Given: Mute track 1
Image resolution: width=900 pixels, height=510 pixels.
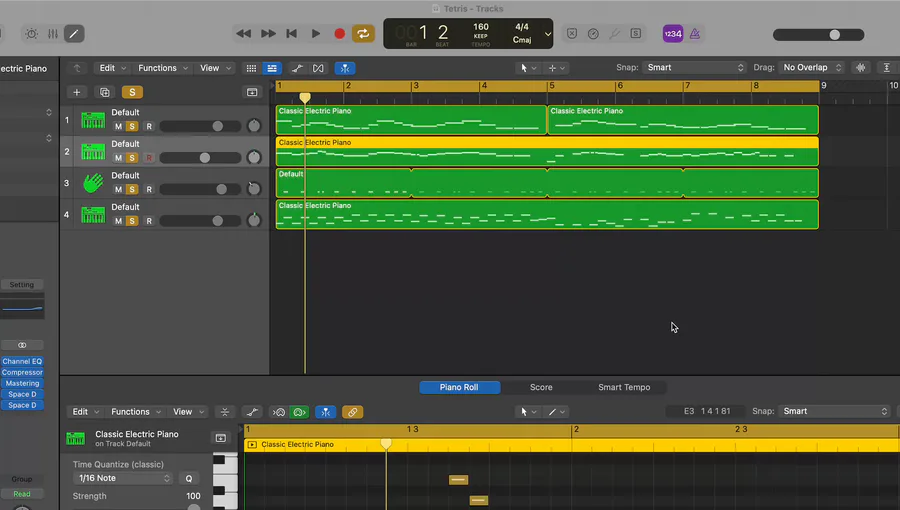Looking at the screenshot, I should (118, 126).
